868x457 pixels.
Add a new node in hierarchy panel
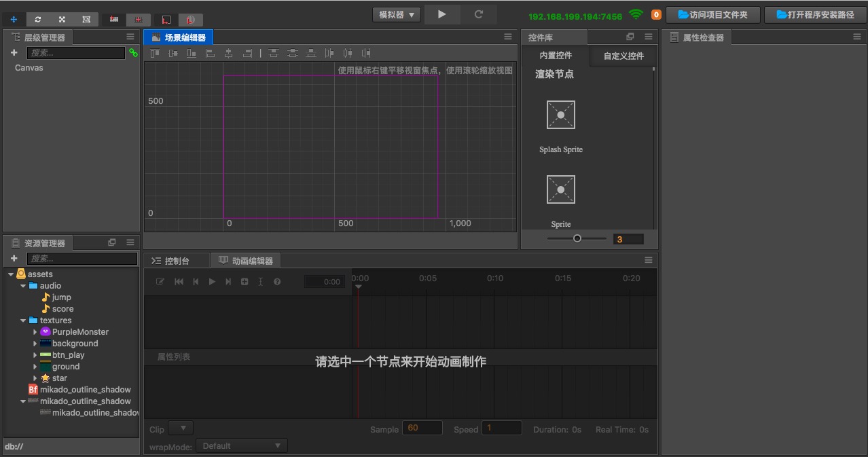(14, 52)
